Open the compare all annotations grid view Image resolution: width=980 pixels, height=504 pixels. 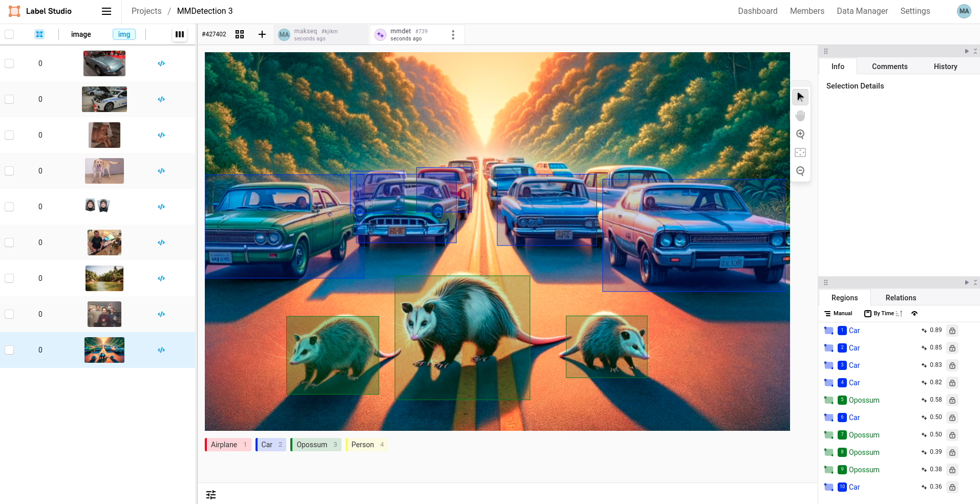point(240,34)
